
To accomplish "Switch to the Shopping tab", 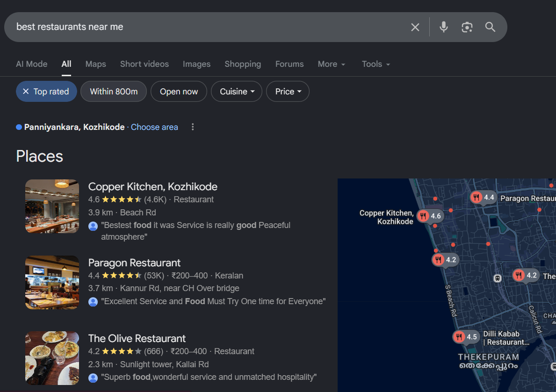I will tap(243, 64).
